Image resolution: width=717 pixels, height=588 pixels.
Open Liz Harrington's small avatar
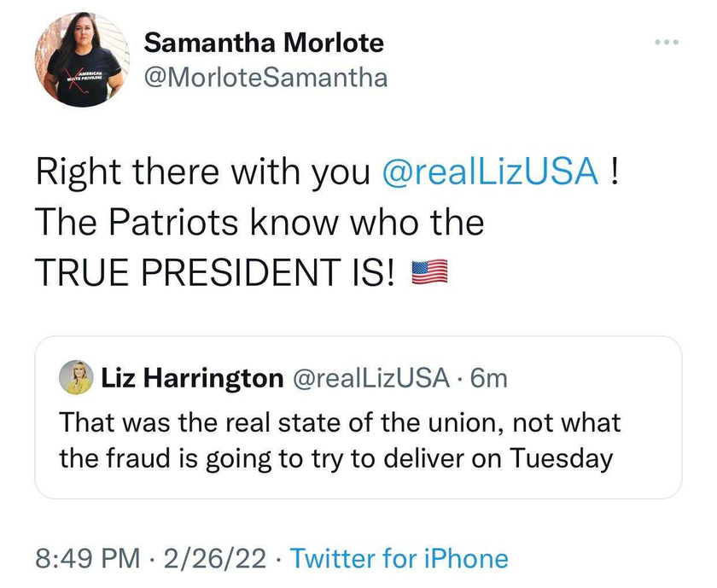click(x=76, y=377)
